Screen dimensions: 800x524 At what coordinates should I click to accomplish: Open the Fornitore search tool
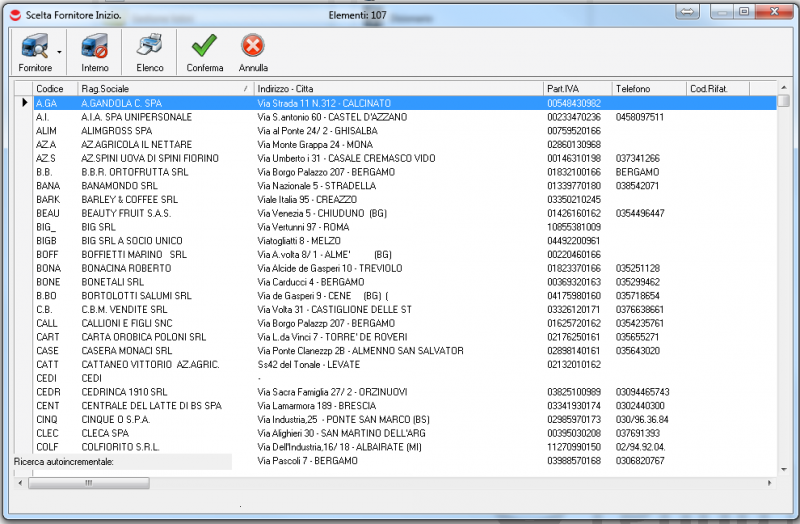pyautogui.click(x=34, y=50)
